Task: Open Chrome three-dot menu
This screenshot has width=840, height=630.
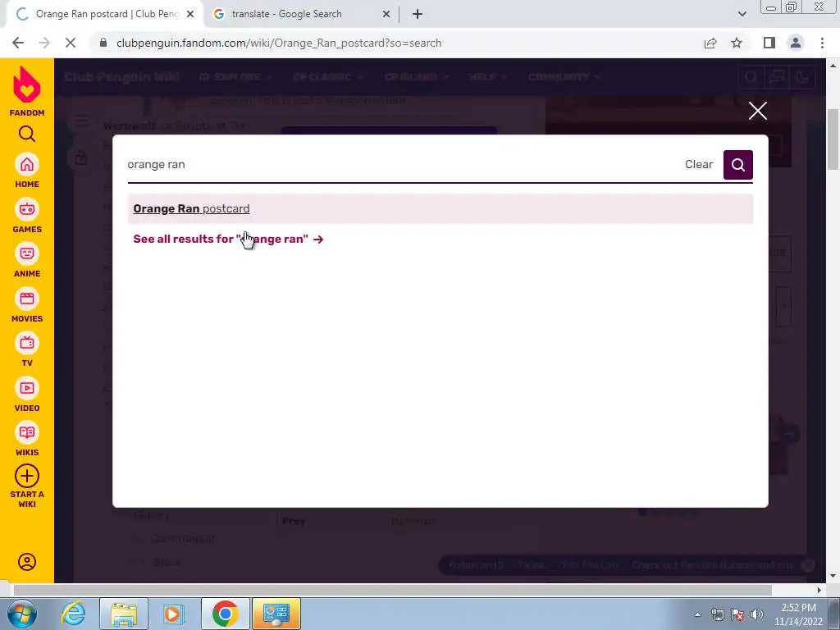Action: pos(822,43)
